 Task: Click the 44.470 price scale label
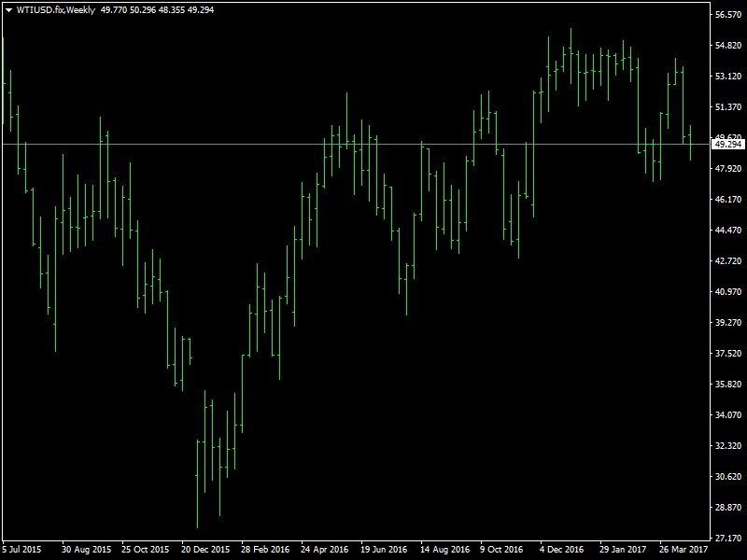(x=728, y=231)
